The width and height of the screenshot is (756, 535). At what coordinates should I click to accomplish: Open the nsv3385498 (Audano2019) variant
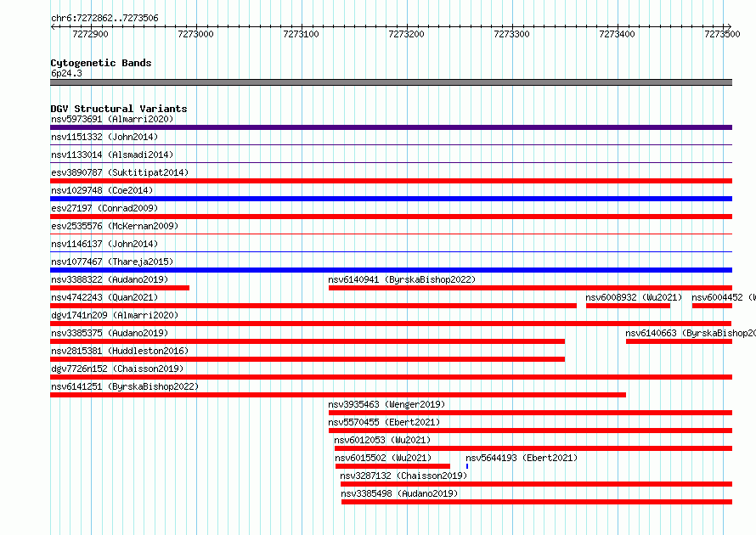[399, 493]
